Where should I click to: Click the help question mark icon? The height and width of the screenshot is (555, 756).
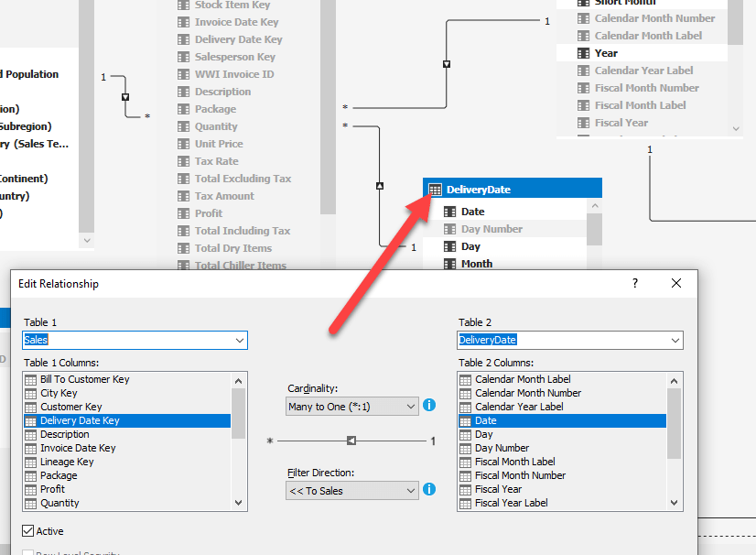click(635, 283)
